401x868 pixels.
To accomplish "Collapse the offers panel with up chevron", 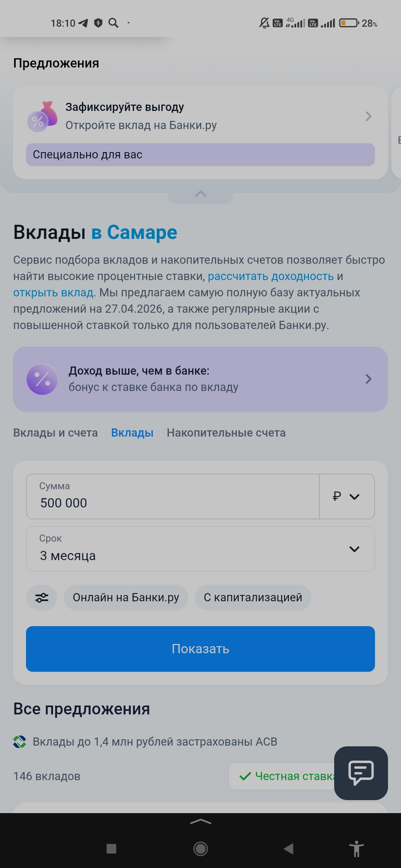I will (200, 194).
